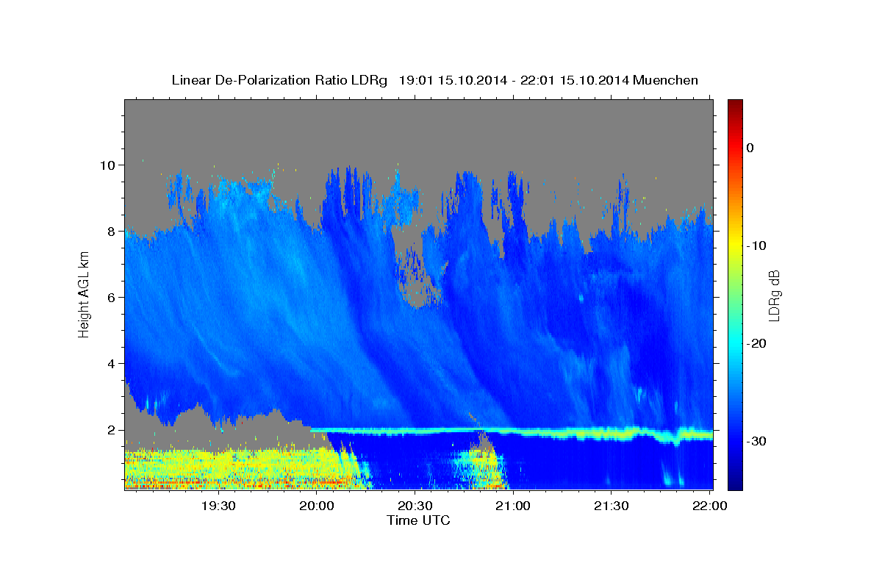Click the "Muenchen" location text in title
Viewport: 882px width, 588px height.
(665, 80)
